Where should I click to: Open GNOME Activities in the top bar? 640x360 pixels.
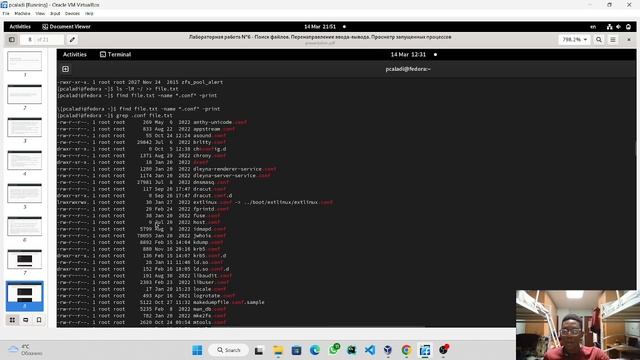click(x=20, y=27)
